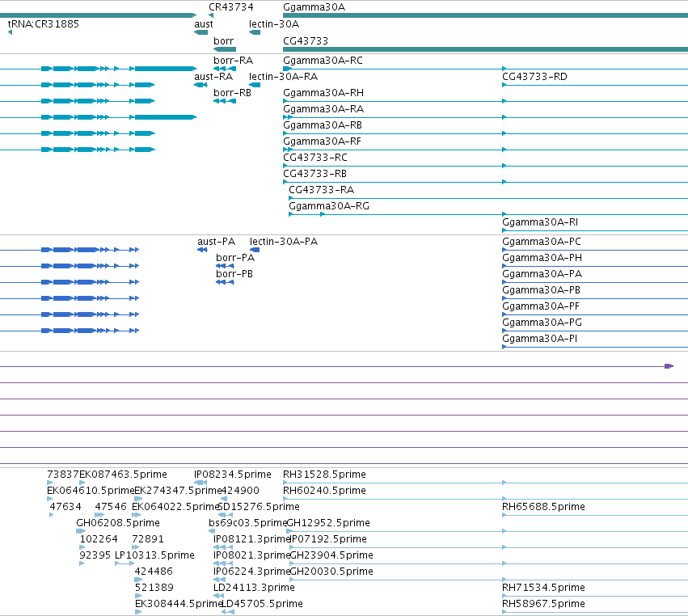Click the Ggamma30A-RI transcript label
688x616 pixels.
click(540, 222)
